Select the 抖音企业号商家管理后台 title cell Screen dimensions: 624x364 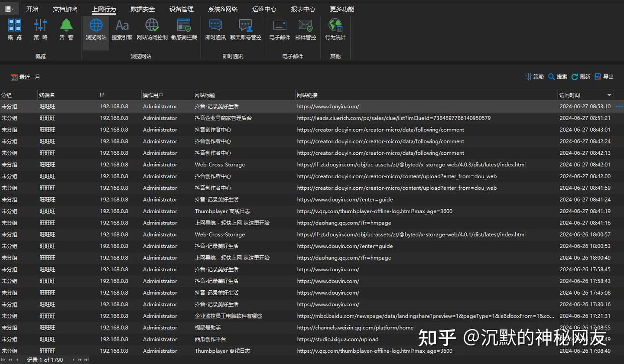click(223, 118)
